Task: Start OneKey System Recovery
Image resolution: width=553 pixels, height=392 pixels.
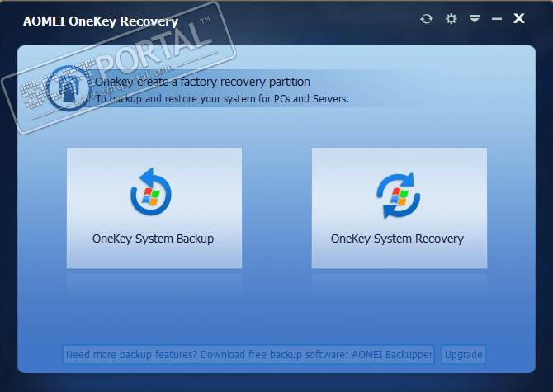Action: (x=399, y=208)
